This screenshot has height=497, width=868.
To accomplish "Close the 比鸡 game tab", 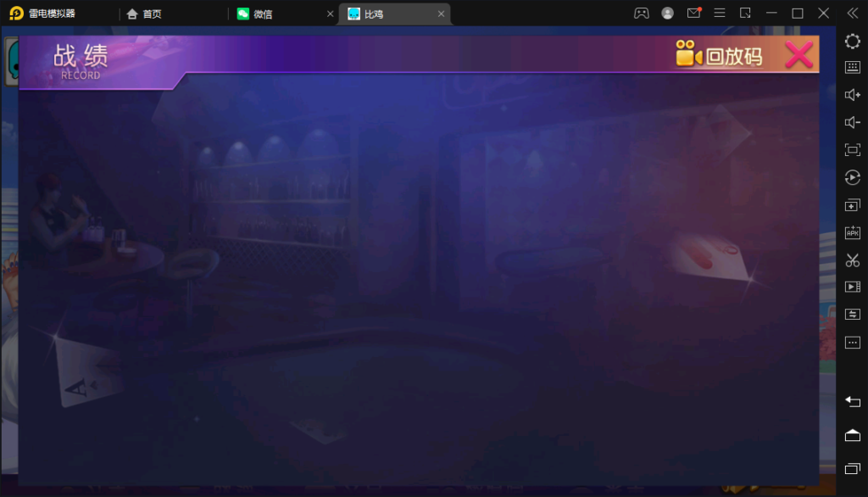I will tap(441, 14).
